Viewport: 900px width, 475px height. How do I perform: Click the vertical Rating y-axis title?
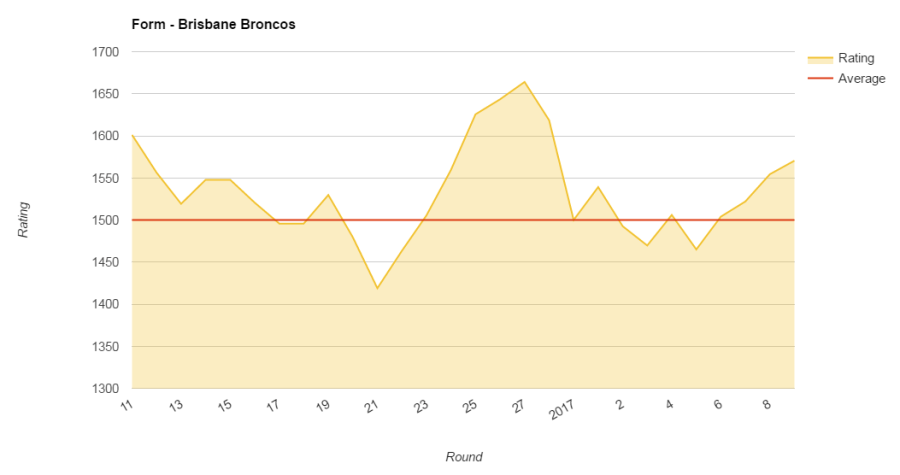pyautogui.click(x=24, y=220)
